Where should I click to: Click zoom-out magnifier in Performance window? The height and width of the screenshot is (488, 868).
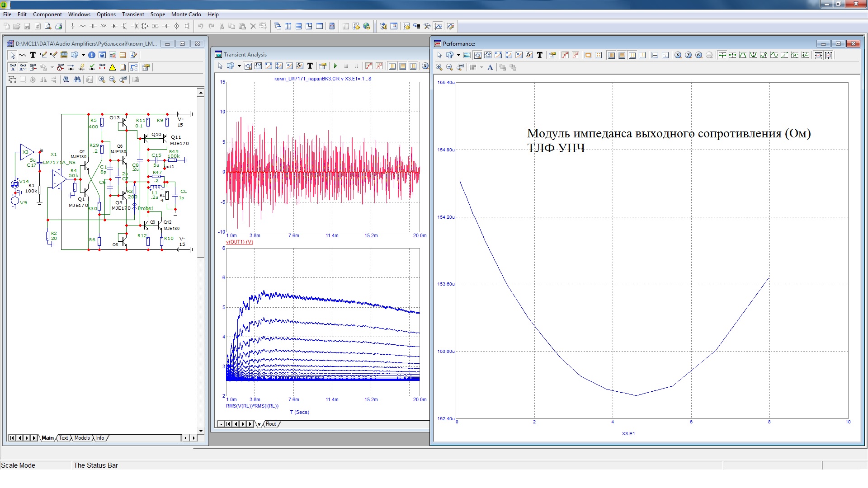point(449,67)
